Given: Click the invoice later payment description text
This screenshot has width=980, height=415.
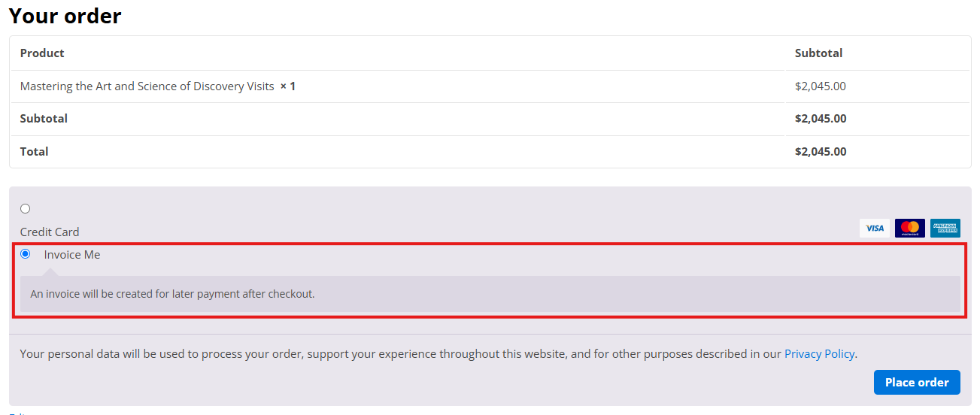Looking at the screenshot, I should (172, 294).
